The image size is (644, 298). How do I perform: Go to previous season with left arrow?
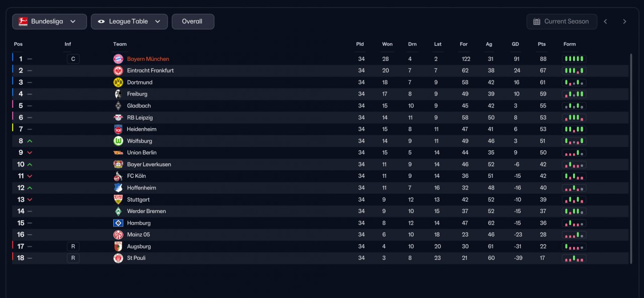(x=606, y=22)
